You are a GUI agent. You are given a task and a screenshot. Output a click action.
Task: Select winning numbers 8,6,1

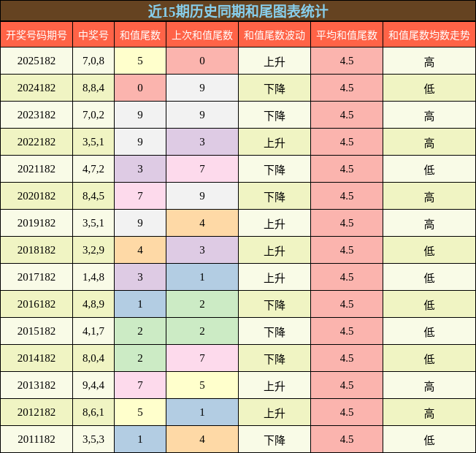tap(93, 412)
